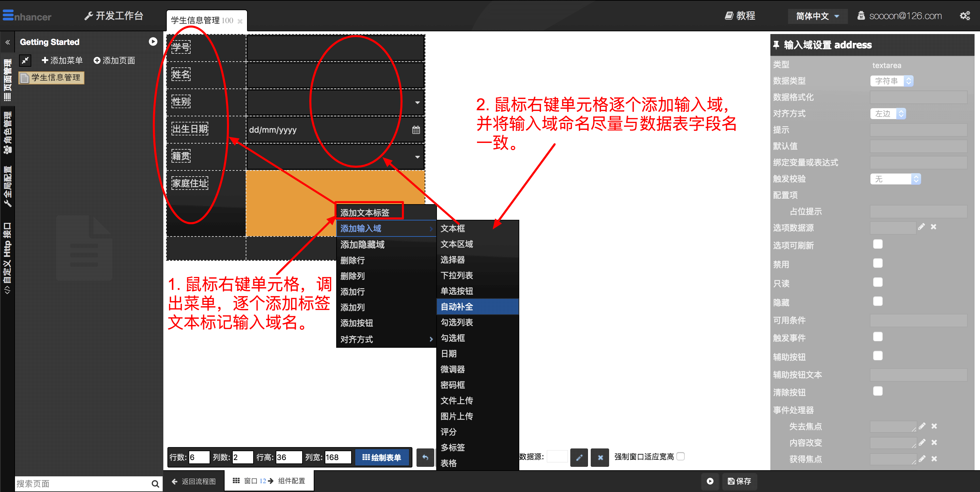Screen dimensions: 980x492
Task: Click pencil edit icon next to 数据源
Action: (578, 457)
